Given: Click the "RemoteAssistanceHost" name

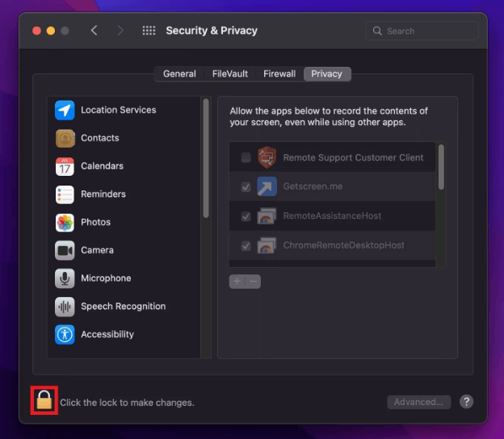Looking at the screenshot, I should click(332, 215).
